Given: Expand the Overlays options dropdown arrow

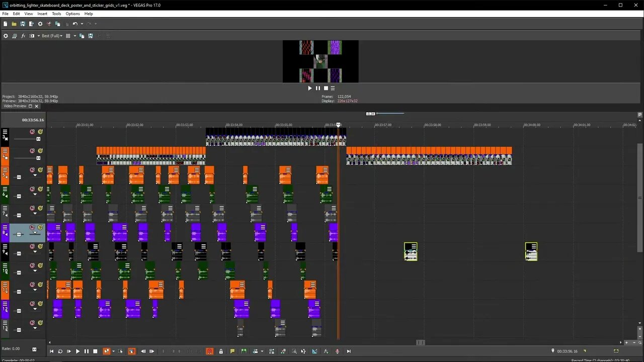Looking at the screenshot, I should [x=75, y=36].
